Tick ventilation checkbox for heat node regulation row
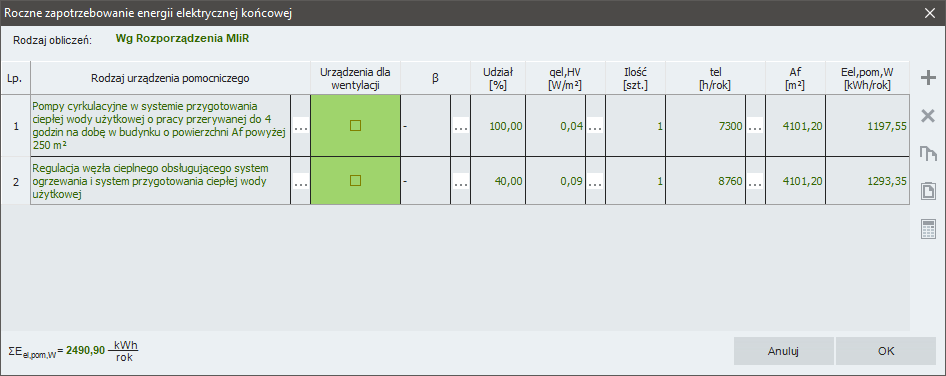This screenshot has height=376, width=946. pyautogui.click(x=355, y=180)
